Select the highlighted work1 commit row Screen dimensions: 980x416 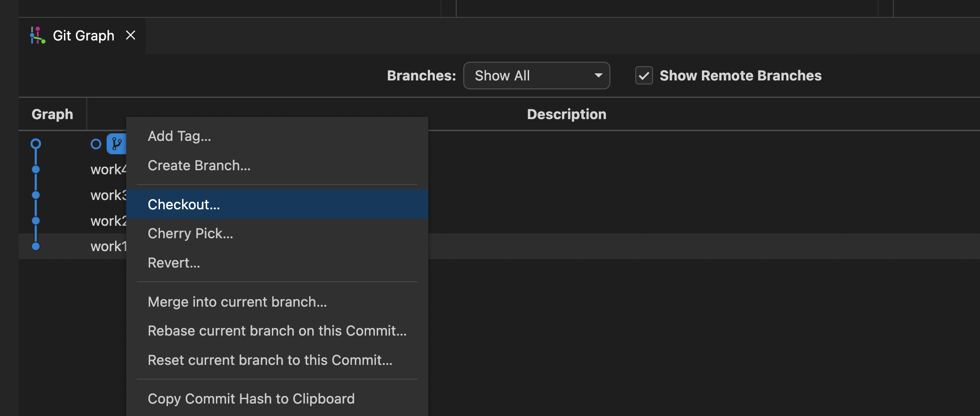[666, 246]
